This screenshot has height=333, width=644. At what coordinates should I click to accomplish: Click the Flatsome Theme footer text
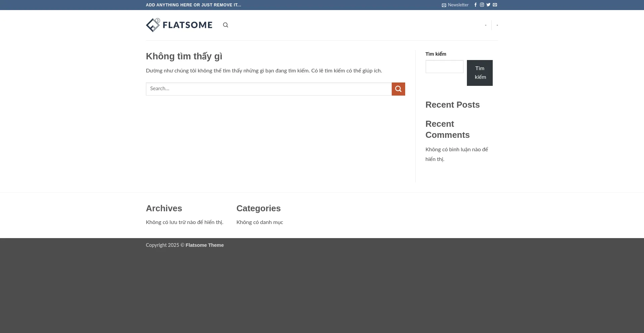coord(204,245)
